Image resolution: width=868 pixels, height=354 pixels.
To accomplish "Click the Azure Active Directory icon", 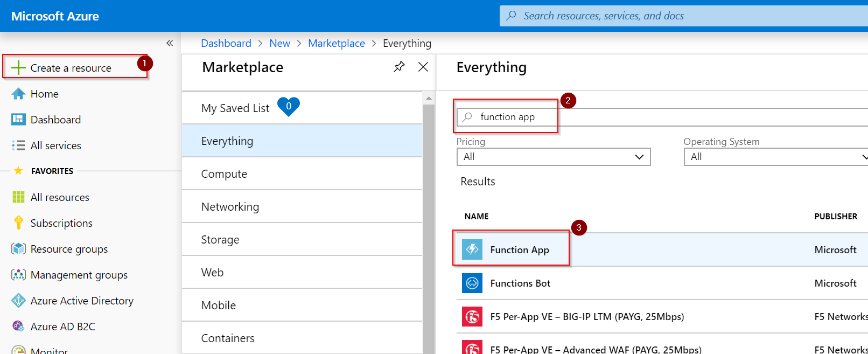I will click(x=18, y=301).
